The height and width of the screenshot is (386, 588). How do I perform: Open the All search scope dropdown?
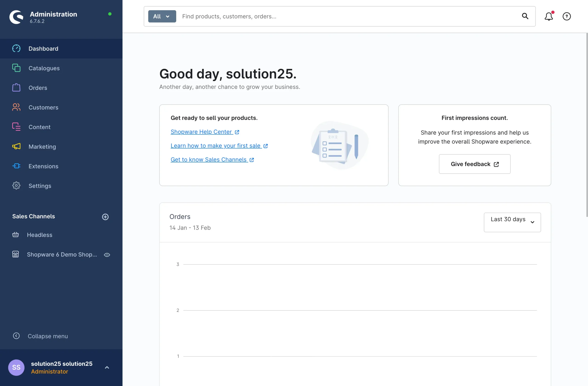pyautogui.click(x=161, y=16)
